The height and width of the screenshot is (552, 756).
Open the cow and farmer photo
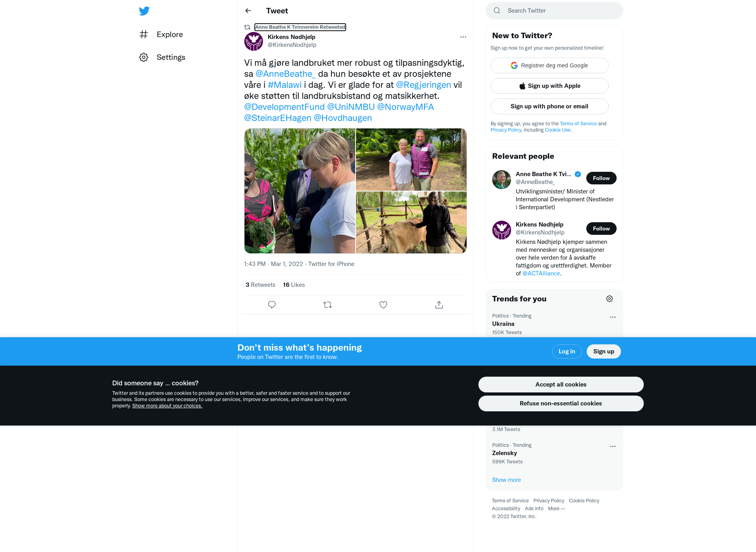[411, 223]
